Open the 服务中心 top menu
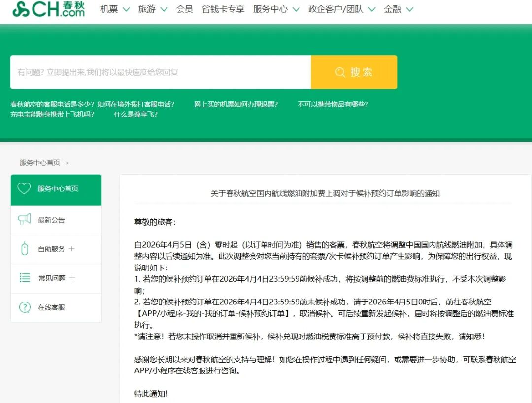Viewport: 532px width, 403px height. (270, 9)
